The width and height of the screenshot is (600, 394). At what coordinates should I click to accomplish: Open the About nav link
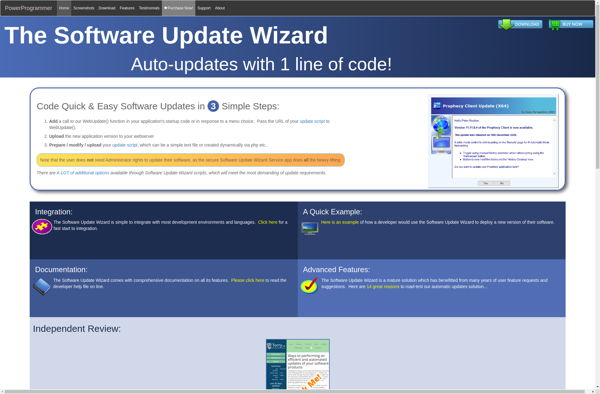pos(220,8)
